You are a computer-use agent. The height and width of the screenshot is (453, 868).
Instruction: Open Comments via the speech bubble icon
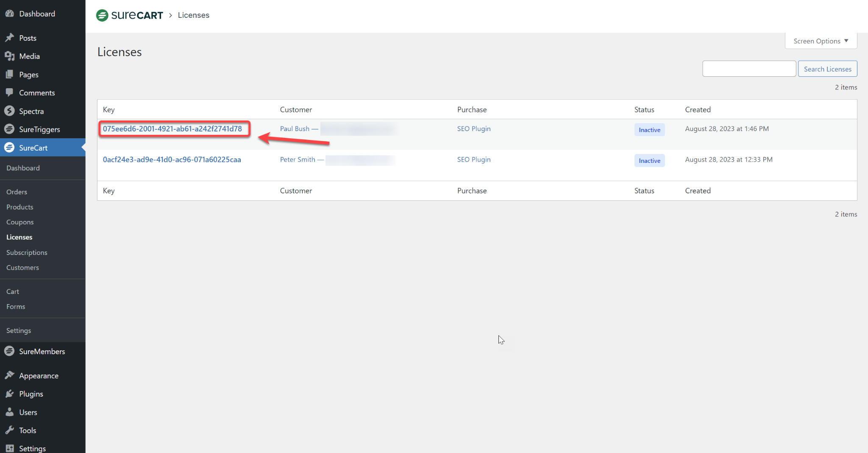(10, 92)
